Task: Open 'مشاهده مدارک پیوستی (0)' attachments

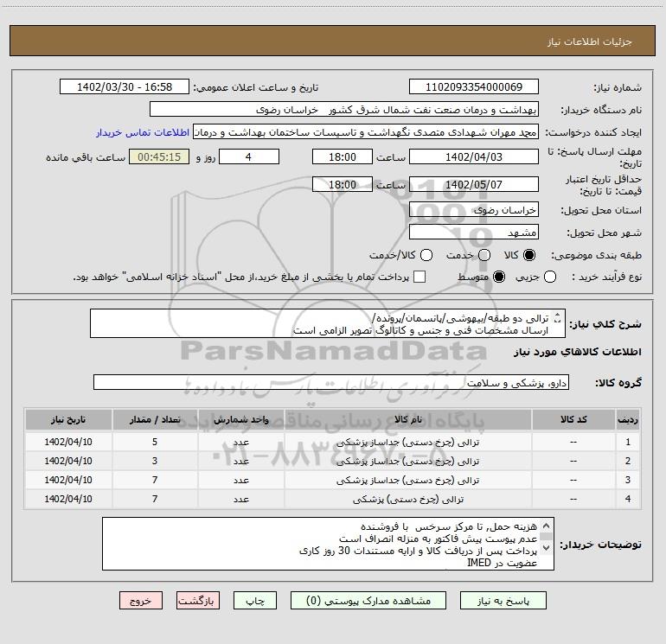Action: [x=368, y=601]
